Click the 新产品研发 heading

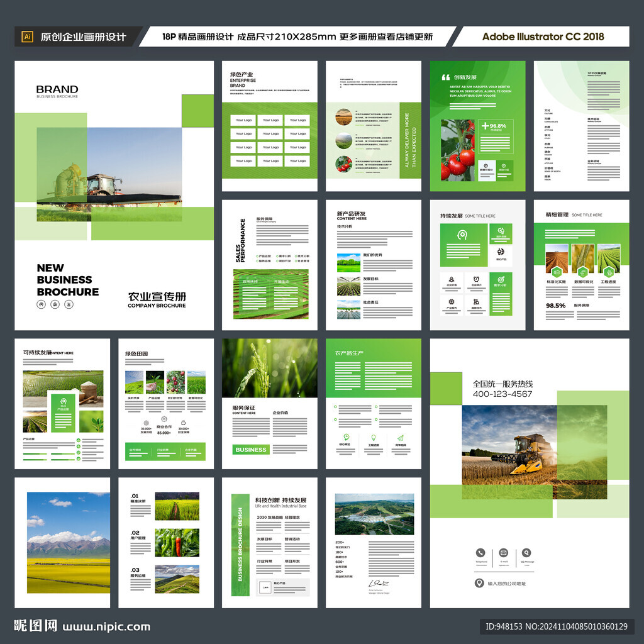[x=351, y=214]
